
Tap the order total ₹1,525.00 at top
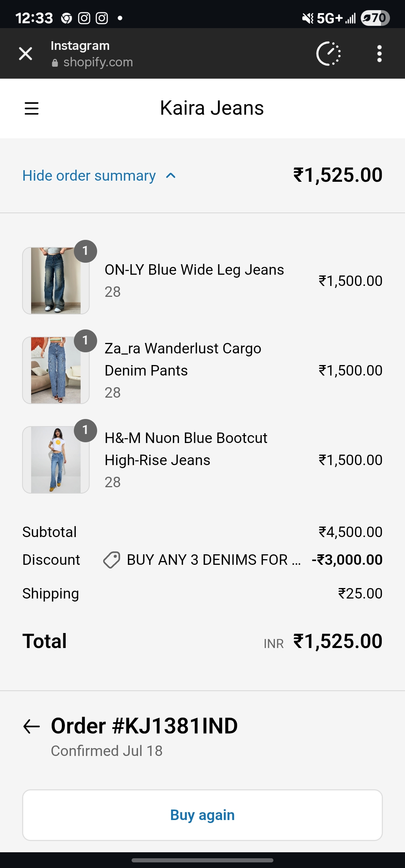[337, 175]
